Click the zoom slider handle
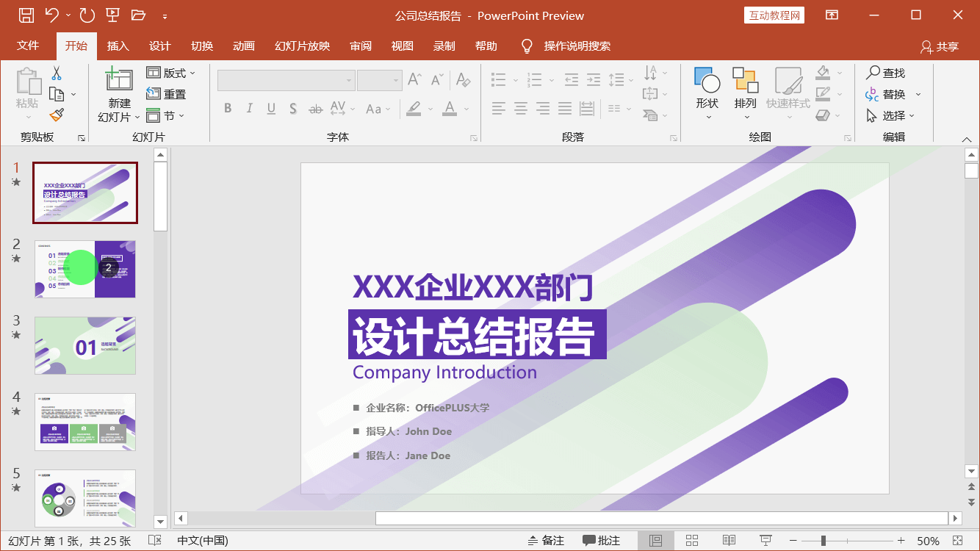Viewport: 980px width, 551px height. point(824,541)
